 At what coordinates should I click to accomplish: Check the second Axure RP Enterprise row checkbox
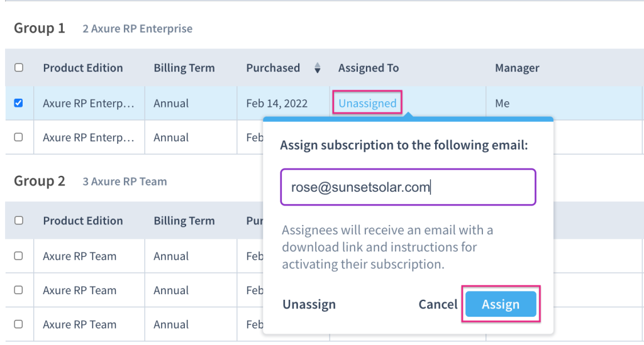pos(19,137)
